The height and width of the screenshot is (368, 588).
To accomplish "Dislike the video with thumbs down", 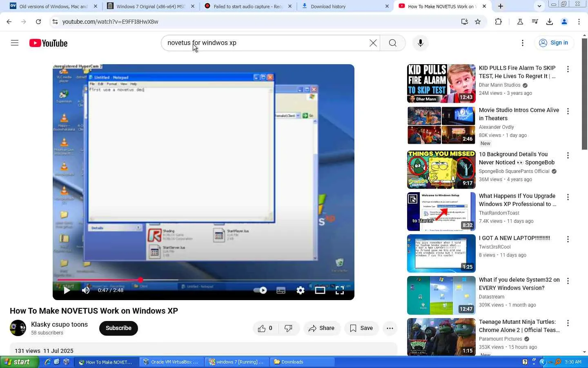I will (289, 328).
